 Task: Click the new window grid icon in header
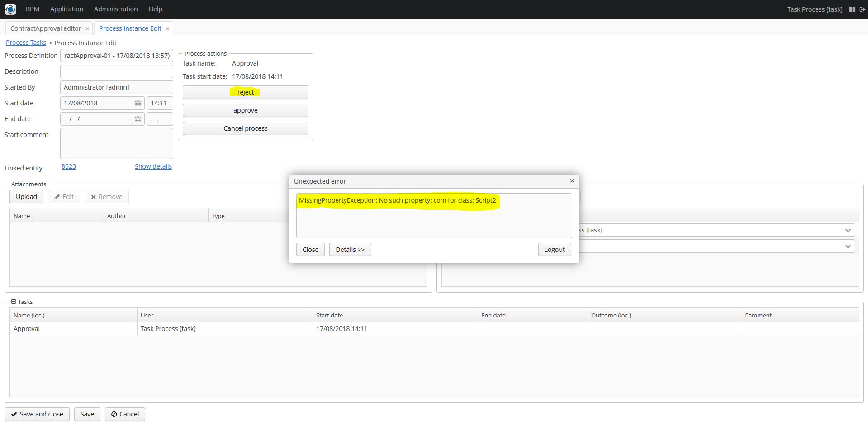pos(852,9)
